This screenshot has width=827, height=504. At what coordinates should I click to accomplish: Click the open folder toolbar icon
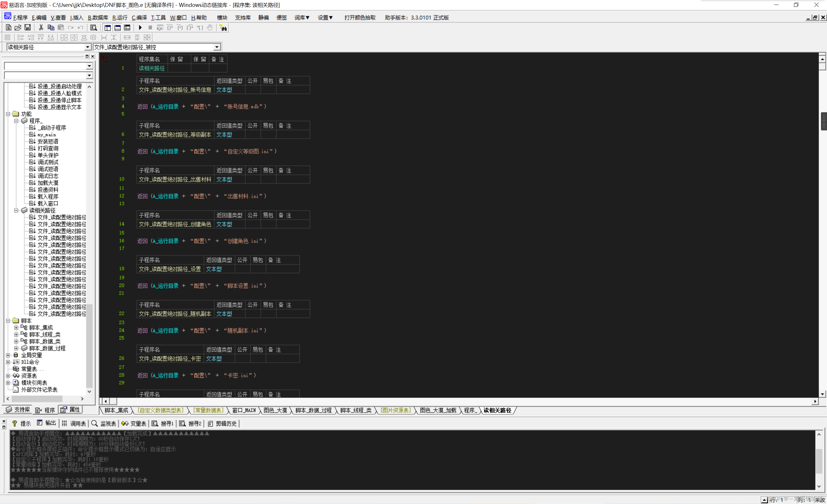[x=18, y=28]
